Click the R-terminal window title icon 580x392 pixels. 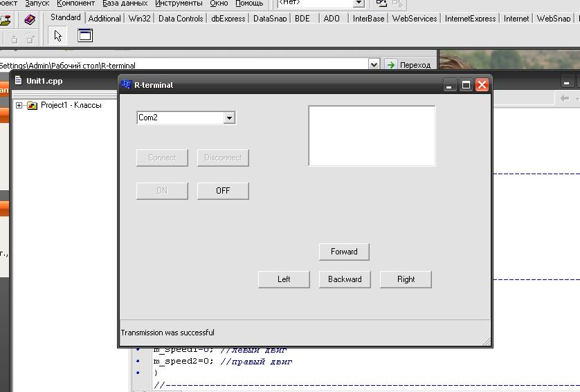(126, 85)
